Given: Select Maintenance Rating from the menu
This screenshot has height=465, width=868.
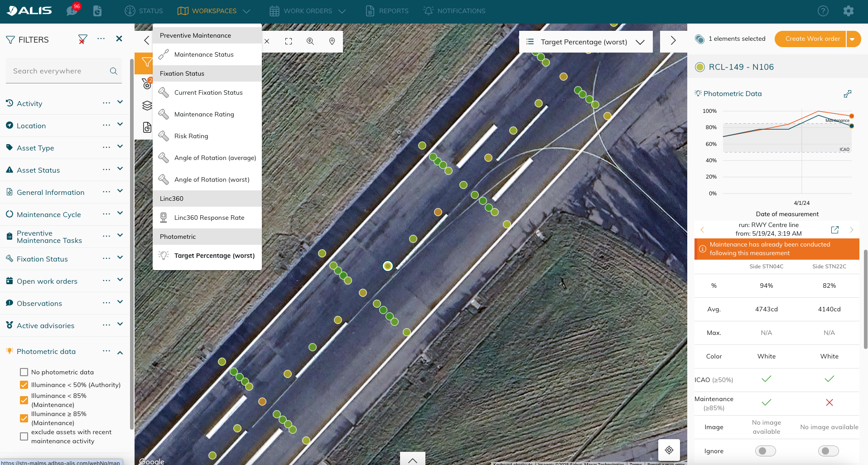Looking at the screenshot, I should [204, 114].
